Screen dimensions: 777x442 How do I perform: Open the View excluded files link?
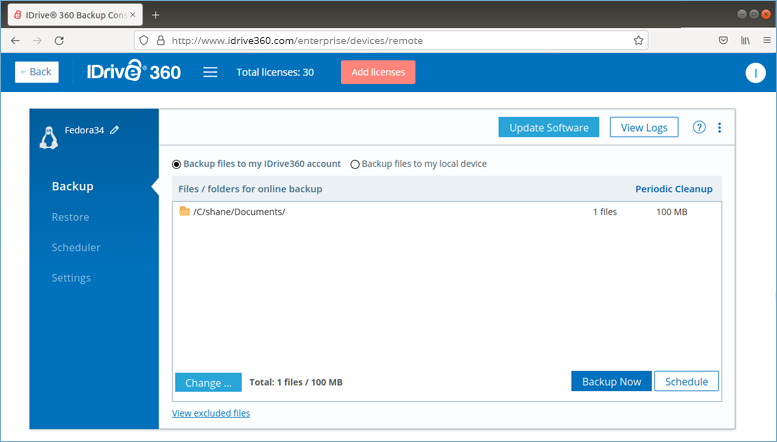[x=211, y=413]
